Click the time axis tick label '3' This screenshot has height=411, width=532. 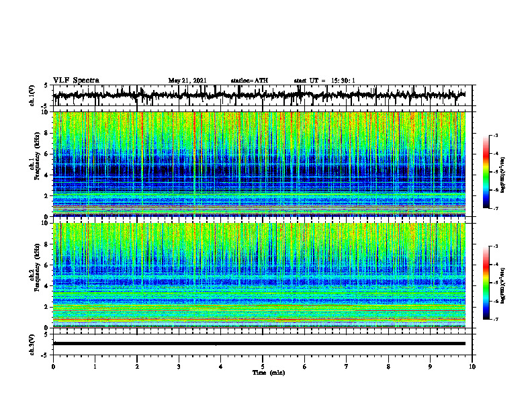(x=179, y=367)
